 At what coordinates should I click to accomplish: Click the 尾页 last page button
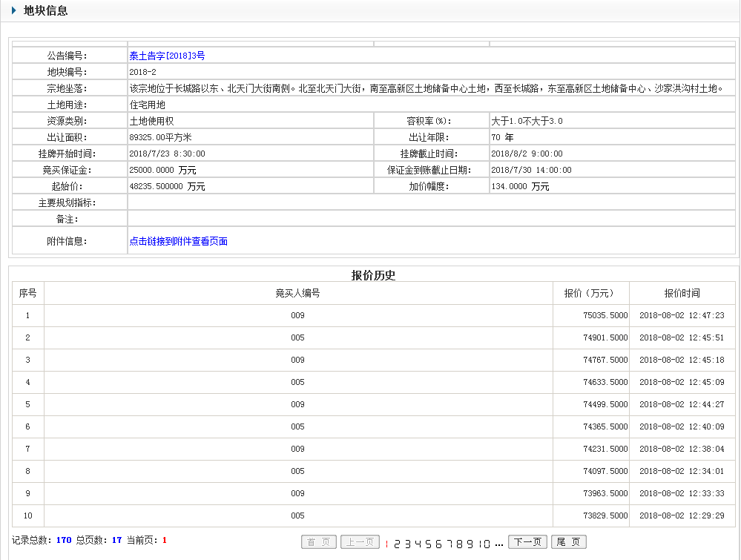coord(568,542)
